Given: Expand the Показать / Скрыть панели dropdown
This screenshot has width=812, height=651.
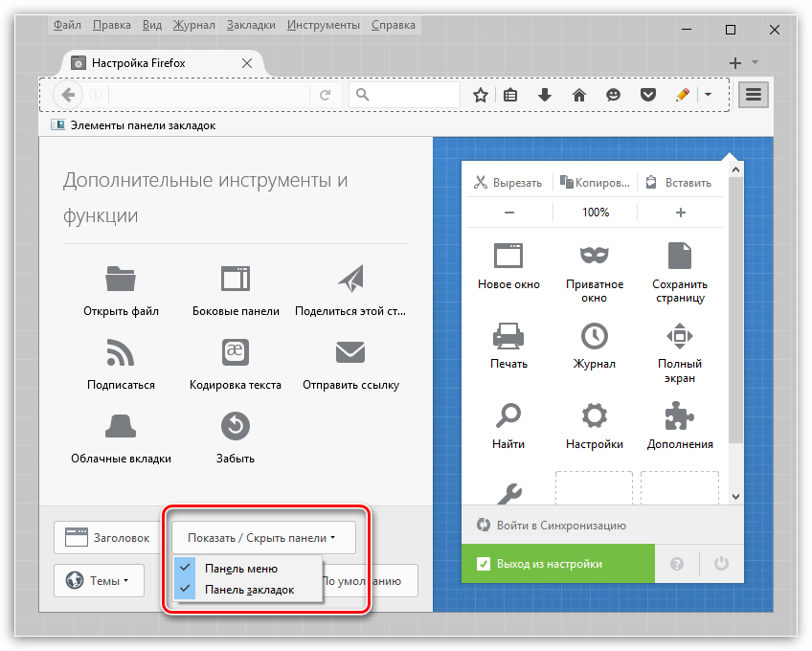Looking at the screenshot, I should [262, 538].
